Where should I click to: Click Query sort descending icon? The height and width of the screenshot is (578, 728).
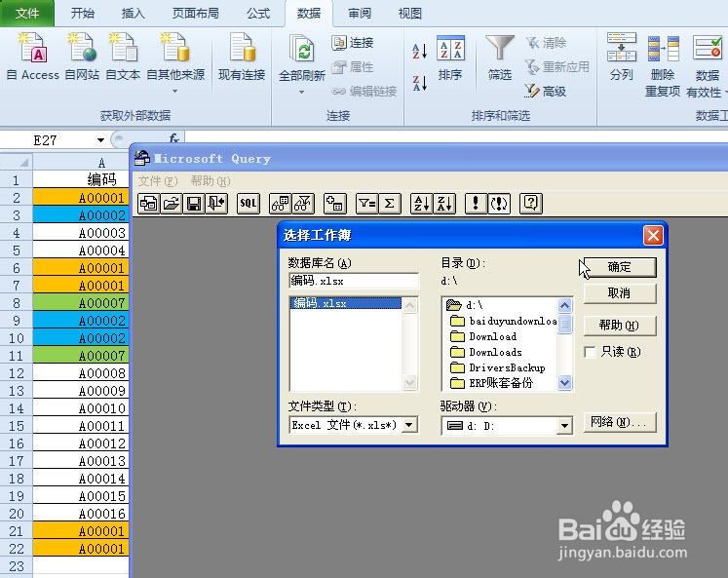(444, 204)
